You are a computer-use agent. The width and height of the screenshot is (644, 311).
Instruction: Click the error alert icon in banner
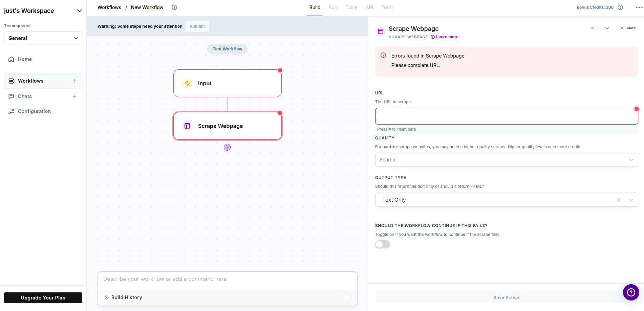[383, 55]
